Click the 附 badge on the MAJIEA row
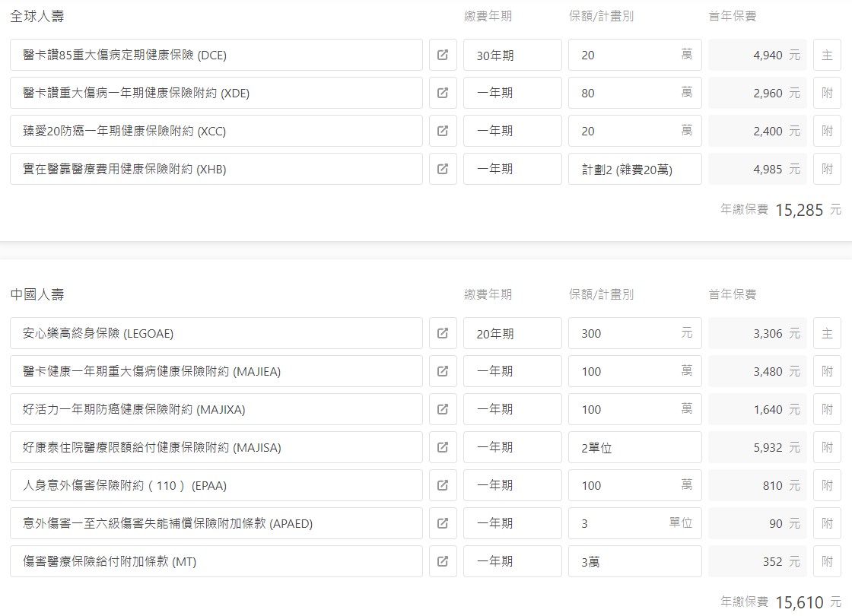 [827, 371]
